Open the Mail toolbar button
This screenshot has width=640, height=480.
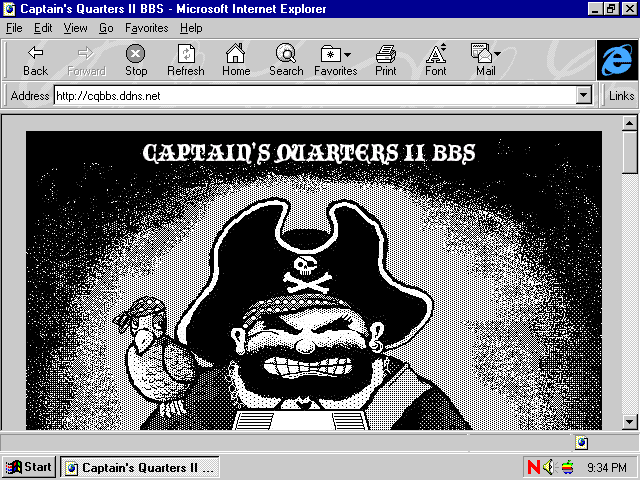(x=486, y=60)
